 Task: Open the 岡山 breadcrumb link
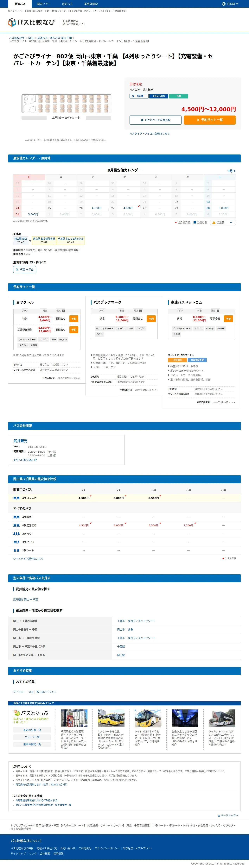(31, 38)
